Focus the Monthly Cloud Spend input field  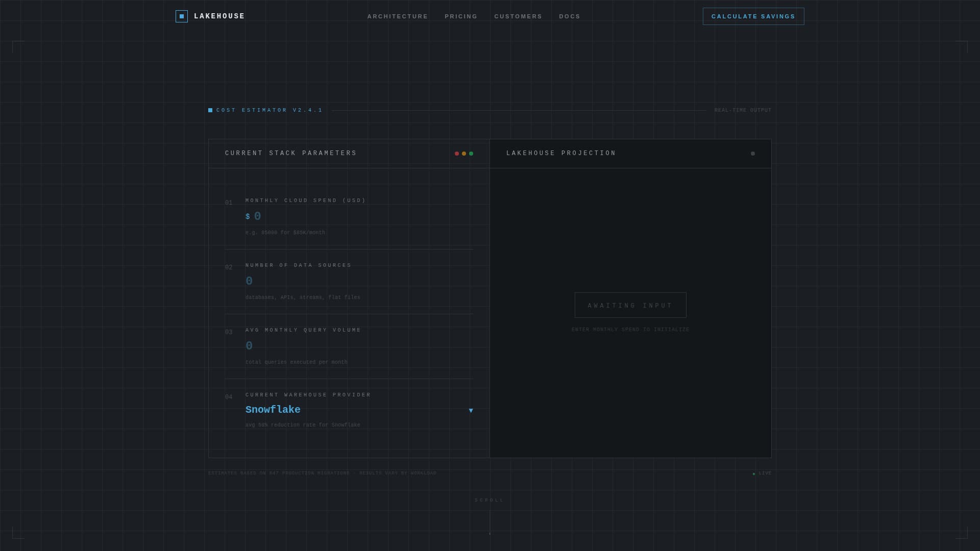click(x=363, y=216)
